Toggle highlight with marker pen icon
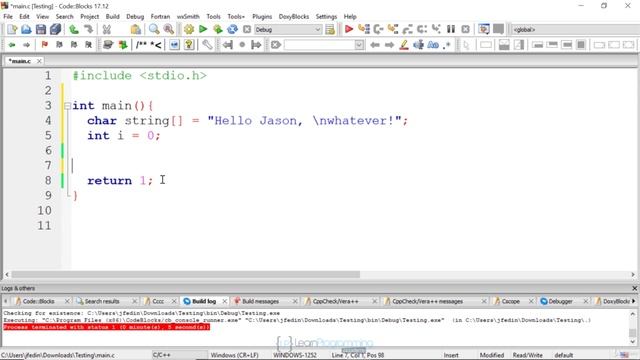Image resolution: width=640 pixels, height=360 pixels. 404,45
